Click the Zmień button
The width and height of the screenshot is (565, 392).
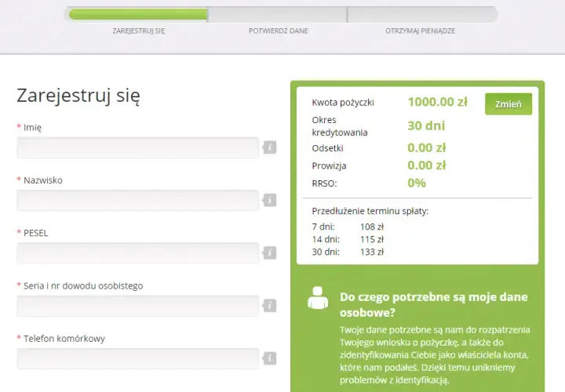[508, 104]
